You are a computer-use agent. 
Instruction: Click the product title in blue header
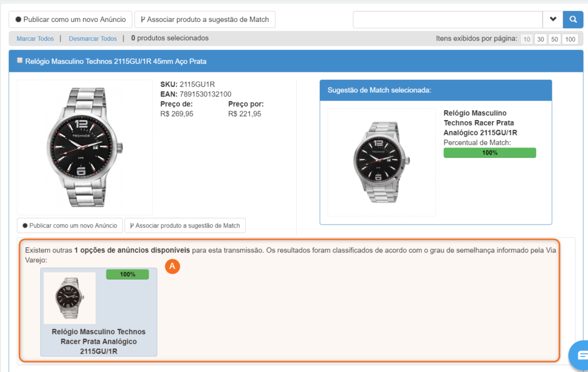tap(115, 61)
